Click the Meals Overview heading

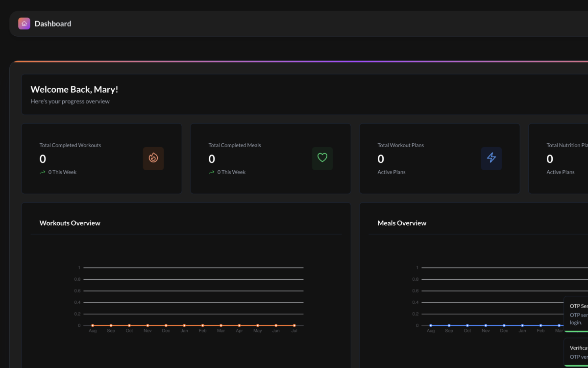[x=402, y=223]
